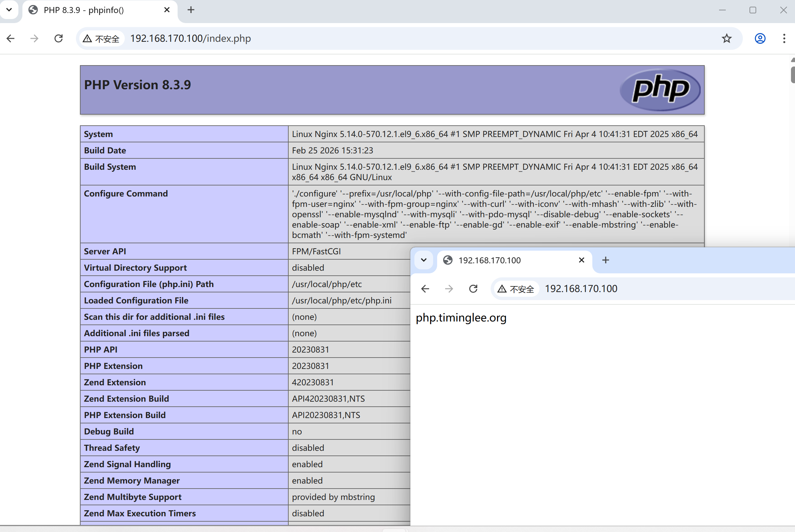Open a new tab in main browser
Image resolution: width=795 pixels, height=532 pixels.
[x=191, y=10]
